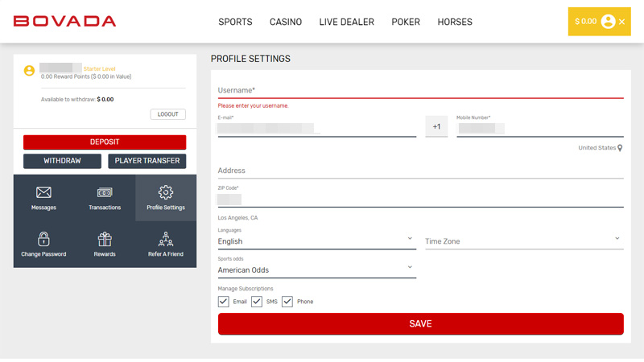This screenshot has height=362, width=644.
Task: Toggle the SMS subscription checkbox
Action: point(257,302)
